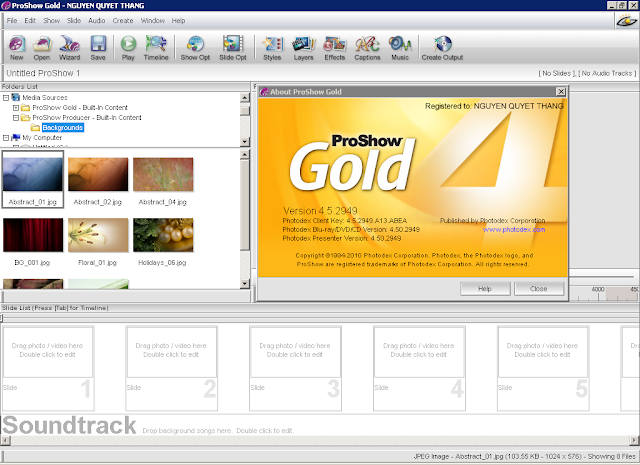Open the Wizard tool
This screenshot has width=640, height=465.
tap(70, 46)
